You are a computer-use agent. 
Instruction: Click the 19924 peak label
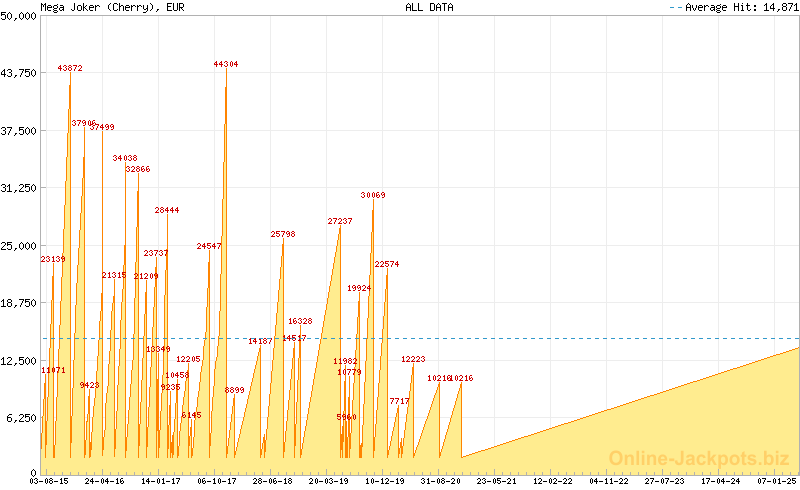359,288
